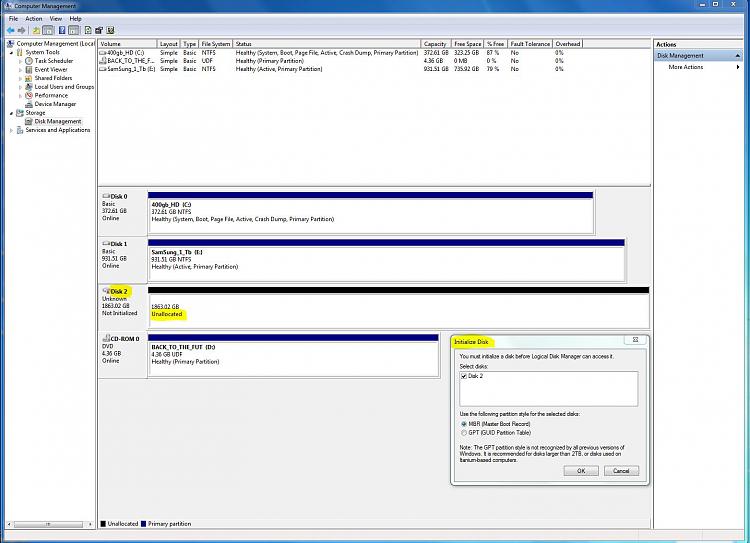Image resolution: width=750 pixels, height=543 pixels.
Task: Open the View menu
Action: pos(56,19)
